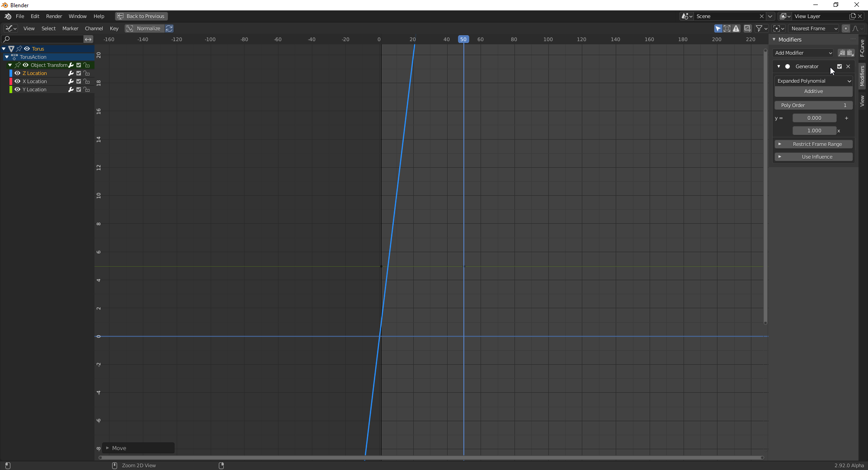Screen dimensions: 868x470
Task: Open the Channel menu
Action: [94, 28]
